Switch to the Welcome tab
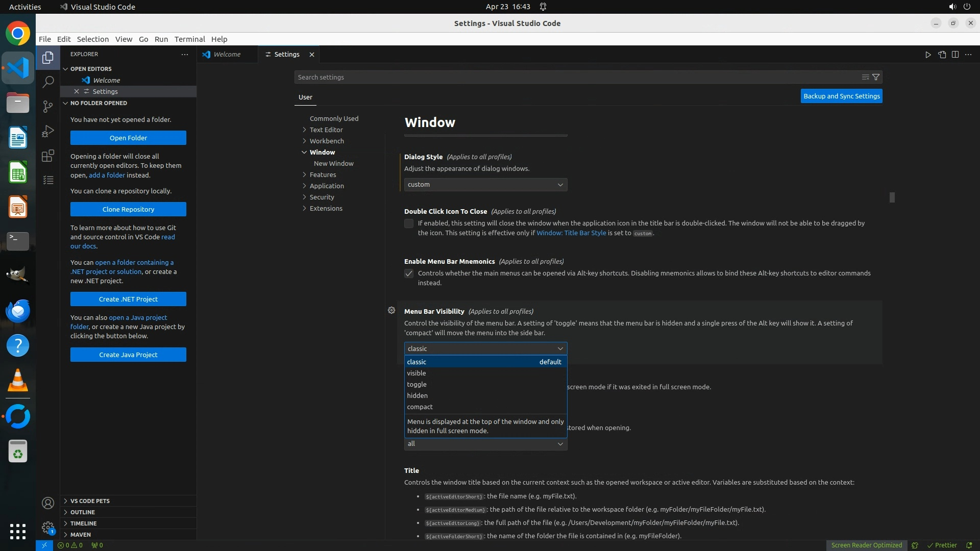 [227, 55]
